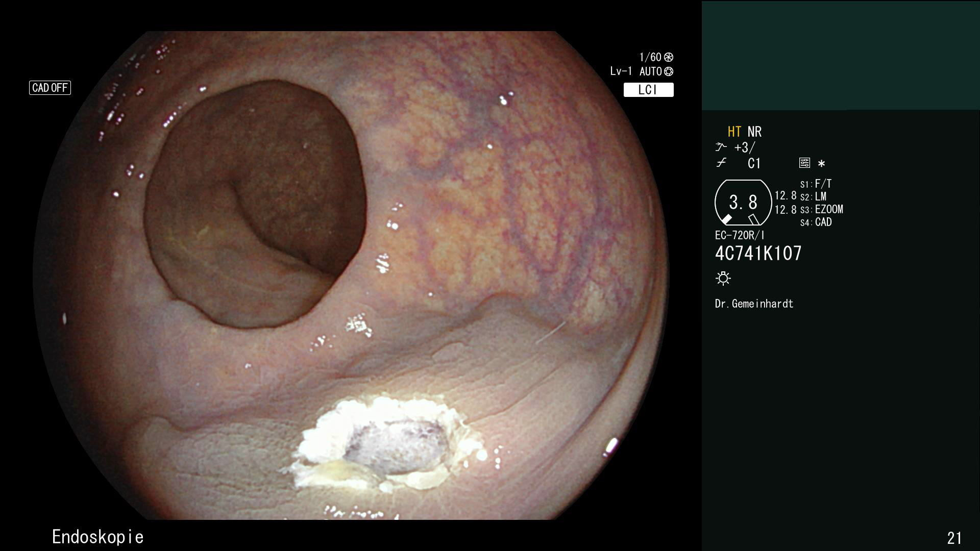Select the NR noise reduction label
This screenshot has height=551, width=980.
754,132
